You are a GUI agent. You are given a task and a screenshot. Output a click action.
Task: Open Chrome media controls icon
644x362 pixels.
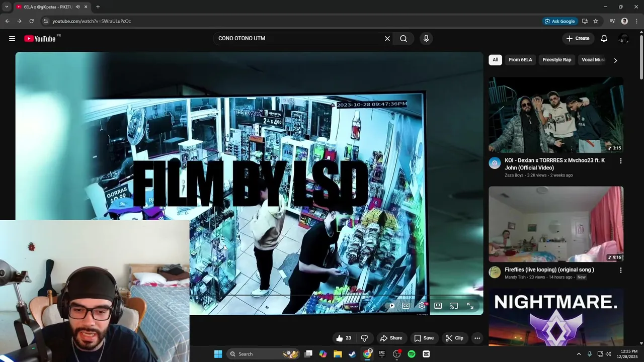click(x=612, y=21)
